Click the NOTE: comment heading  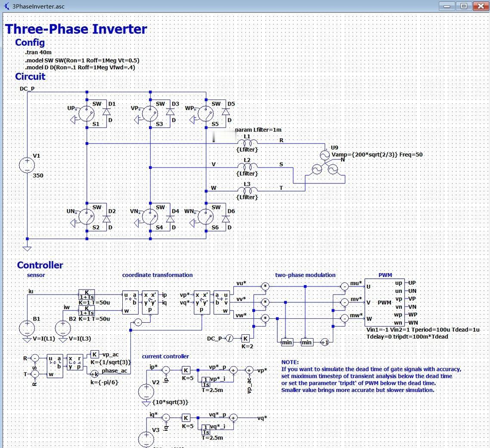pyautogui.click(x=290, y=362)
